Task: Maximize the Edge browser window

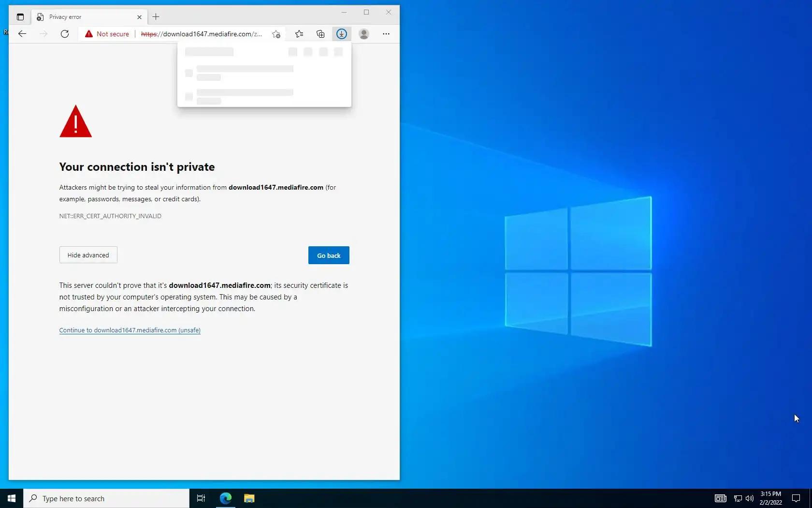Action: [366, 13]
